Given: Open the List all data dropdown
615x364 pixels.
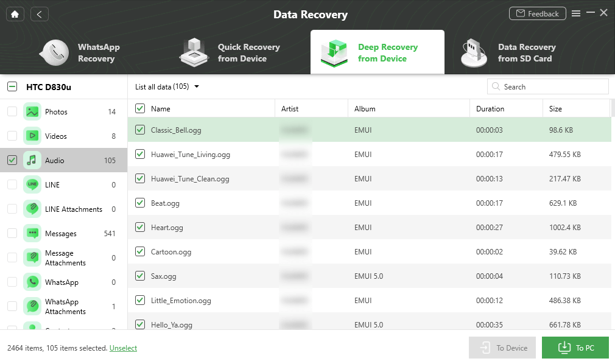Looking at the screenshot, I should coord(167,86).
